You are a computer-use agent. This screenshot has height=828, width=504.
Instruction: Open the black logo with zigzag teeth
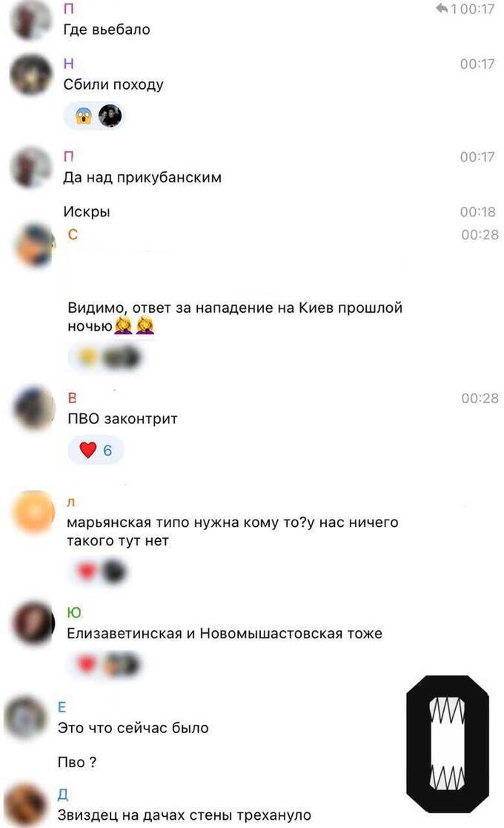tap(448, 743)
